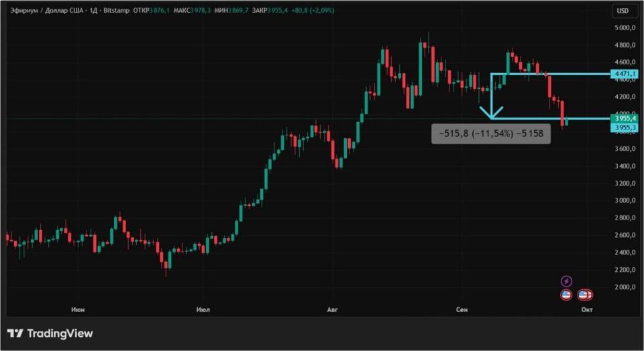
Task: Open the USD currency selector
Action: pos(623,11)
